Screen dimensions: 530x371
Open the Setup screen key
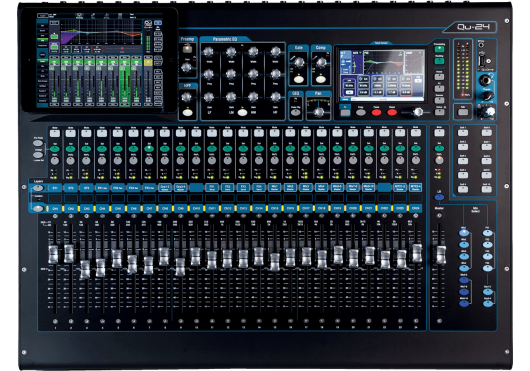coord(439,112)
